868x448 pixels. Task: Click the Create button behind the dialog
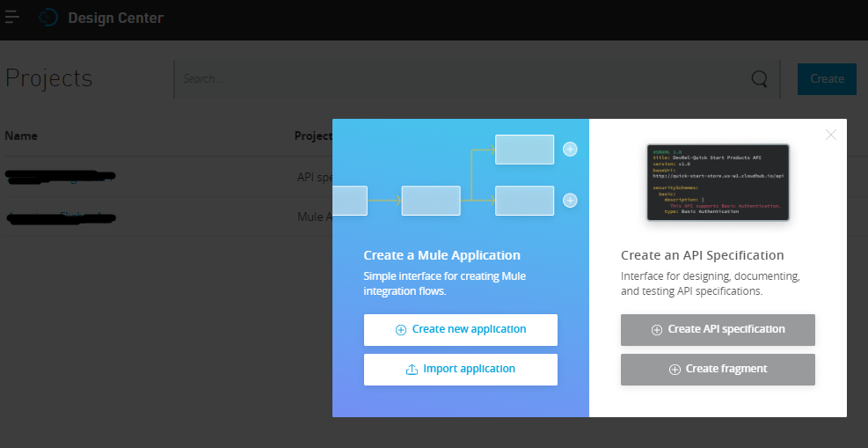(x=827, y=78)
